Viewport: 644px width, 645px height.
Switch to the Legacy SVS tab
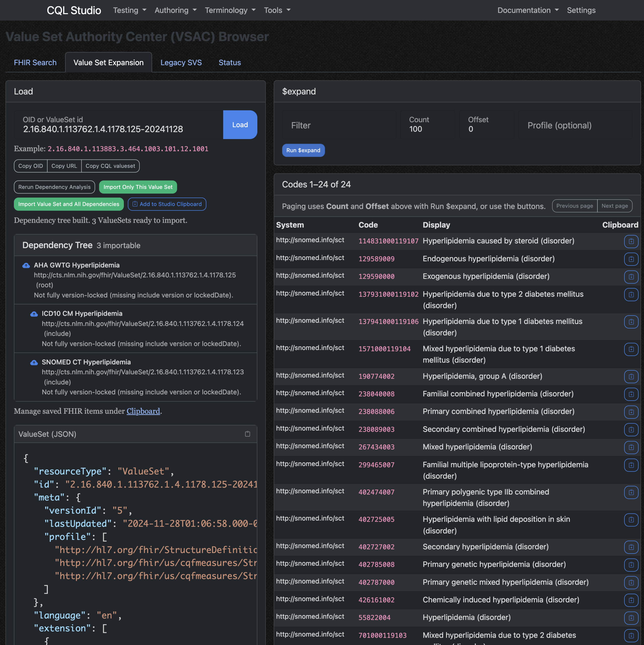click(x=181, y=62)
